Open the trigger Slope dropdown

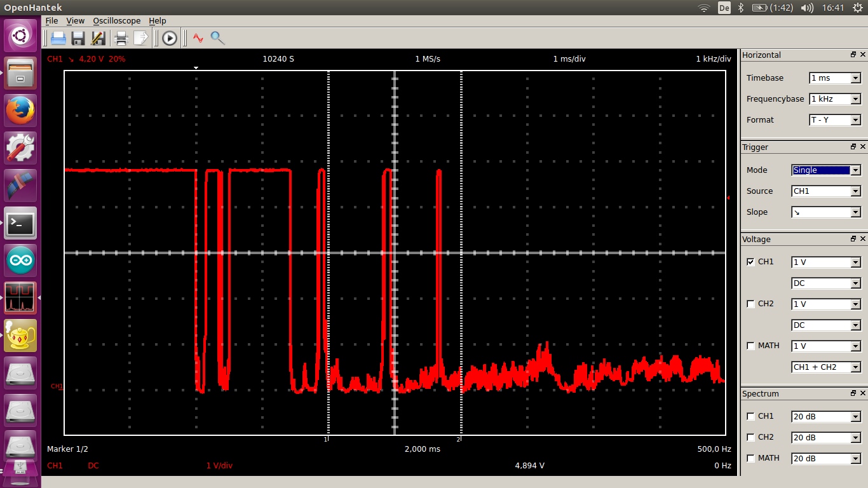tap(826, 212)
